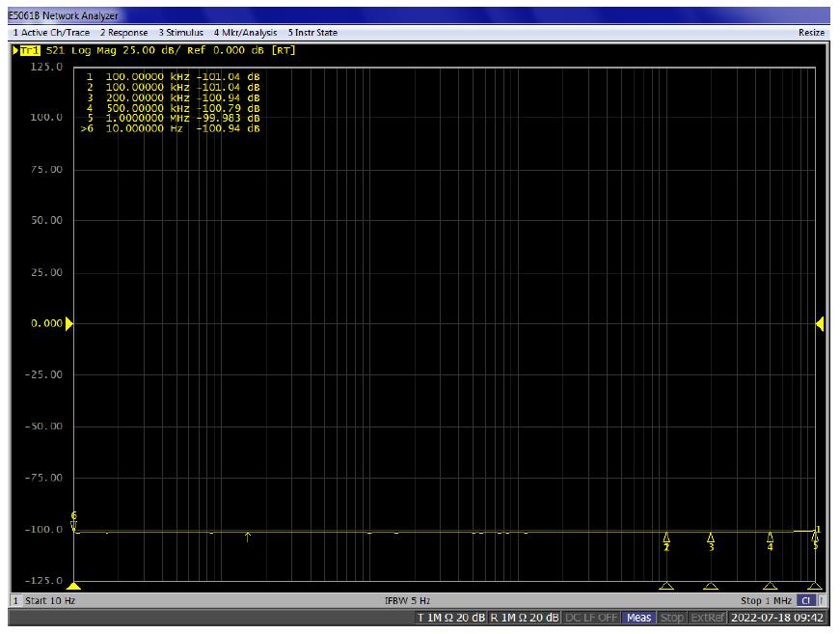Screen dimensions: 840x634
Task: Click the Start 10 Hz sweep value
Action: pyautogui.click(x=48, y=601)
